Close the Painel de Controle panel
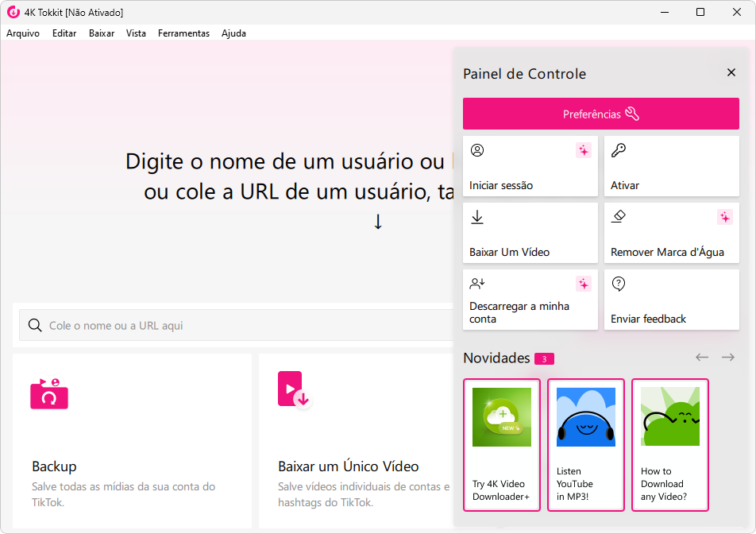 (731, 73)
